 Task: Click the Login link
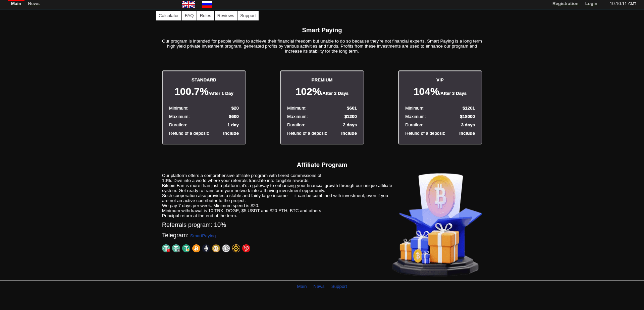tap(591, 3)
